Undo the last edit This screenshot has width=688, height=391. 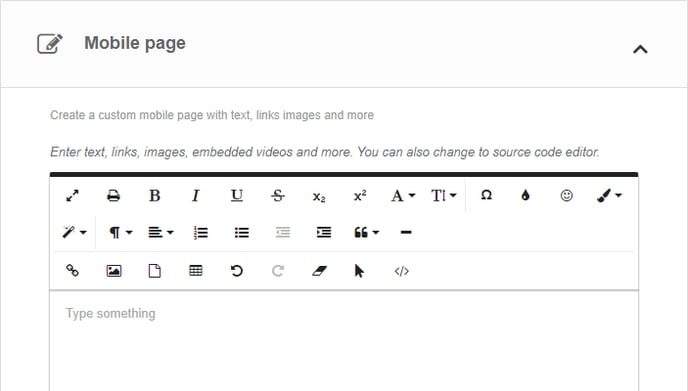pyautogui.click(x=236, y=271)
